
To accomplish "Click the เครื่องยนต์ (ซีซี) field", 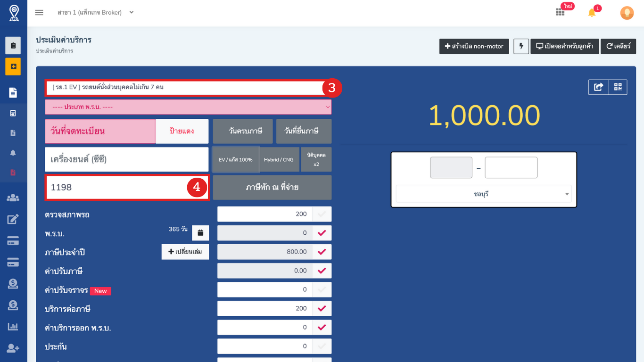I will point(127,159).
